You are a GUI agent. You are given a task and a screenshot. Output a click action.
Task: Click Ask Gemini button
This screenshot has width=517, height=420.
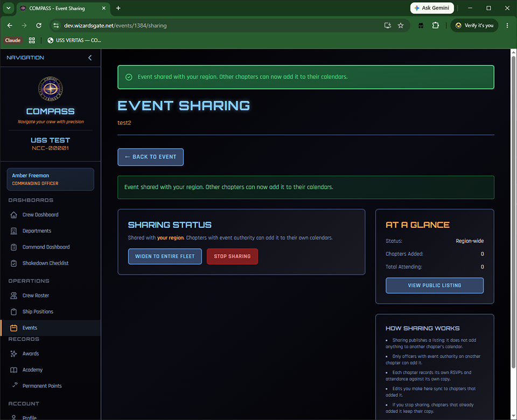click(432, 8)
